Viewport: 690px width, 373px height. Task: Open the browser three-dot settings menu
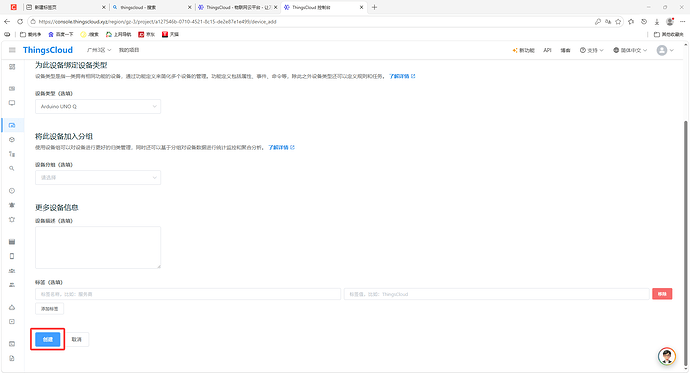tap(683, 22)
